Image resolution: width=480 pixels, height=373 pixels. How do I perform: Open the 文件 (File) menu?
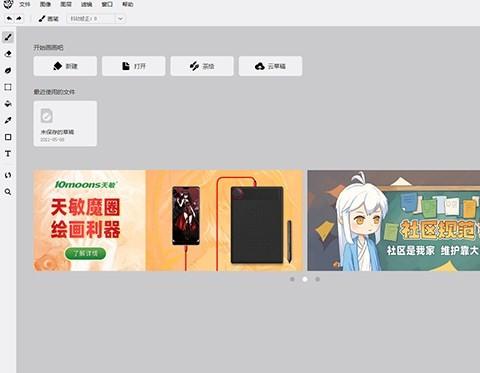25,4
